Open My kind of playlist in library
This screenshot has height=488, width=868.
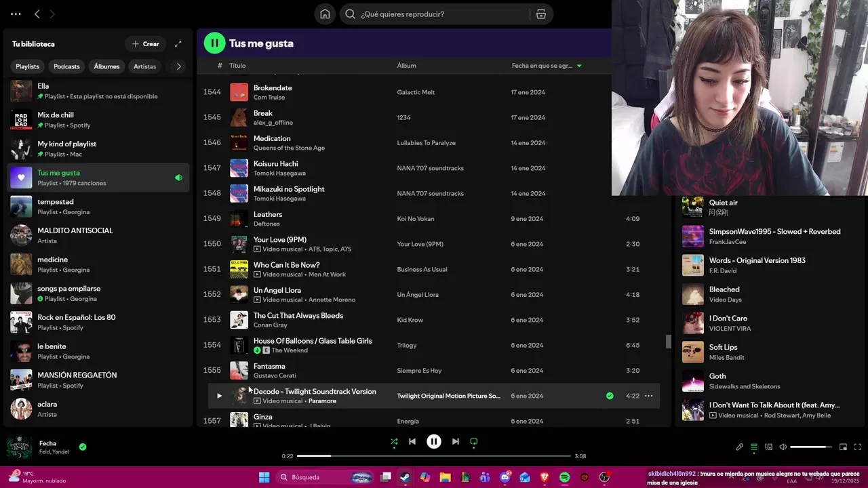(x=98, y=149)
